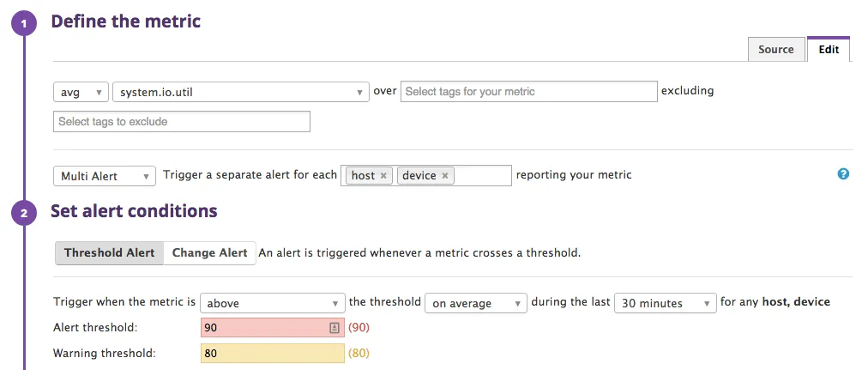Switch to the Source tab

click(776, 50)
